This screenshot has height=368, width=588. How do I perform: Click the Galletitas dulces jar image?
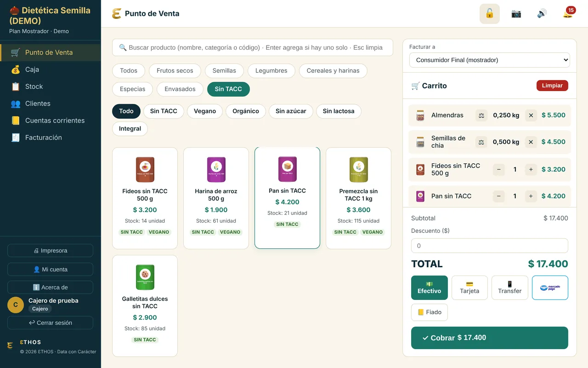145,277
